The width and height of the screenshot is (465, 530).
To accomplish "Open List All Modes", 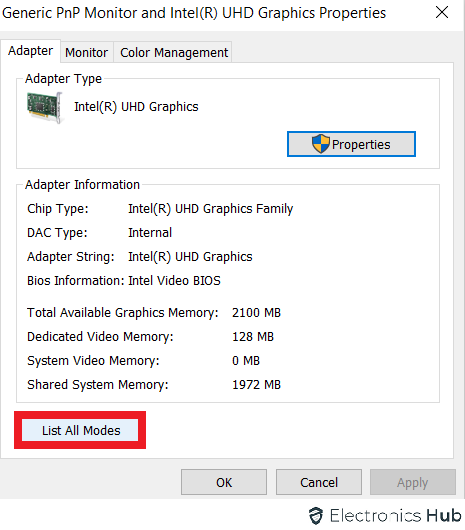I will (80, 430).
